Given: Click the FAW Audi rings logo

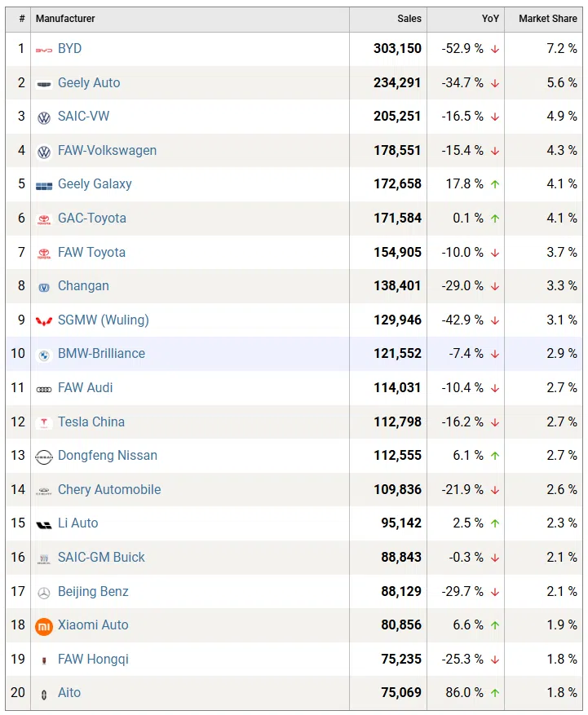Looking at the screenshot, I should (44, 389).
